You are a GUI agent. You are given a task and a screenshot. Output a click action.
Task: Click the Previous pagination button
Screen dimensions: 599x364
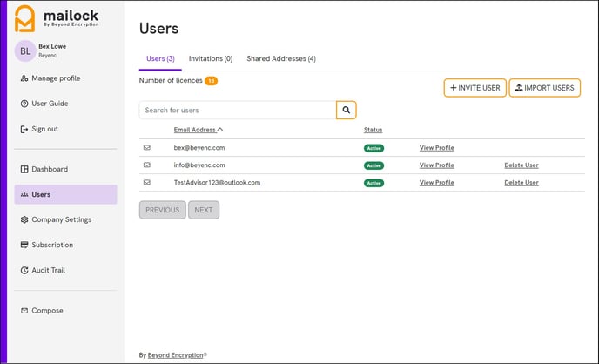point(162,210)
